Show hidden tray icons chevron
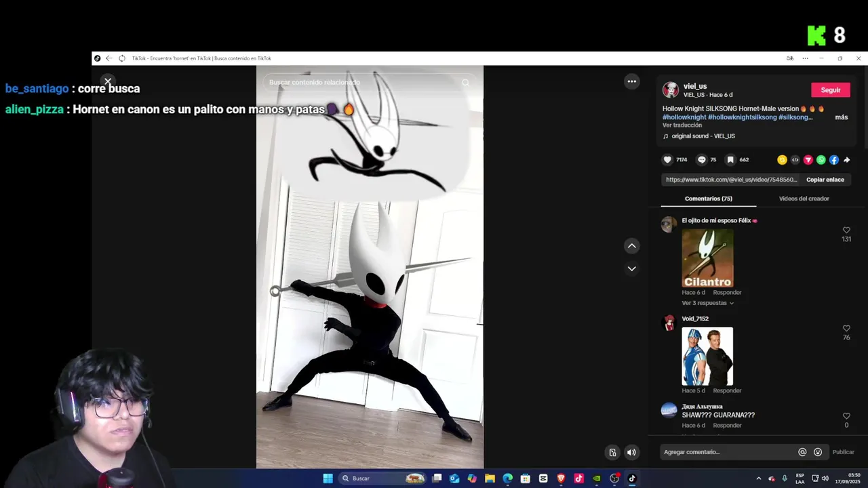868x488 pixels. tap(758, 479)
